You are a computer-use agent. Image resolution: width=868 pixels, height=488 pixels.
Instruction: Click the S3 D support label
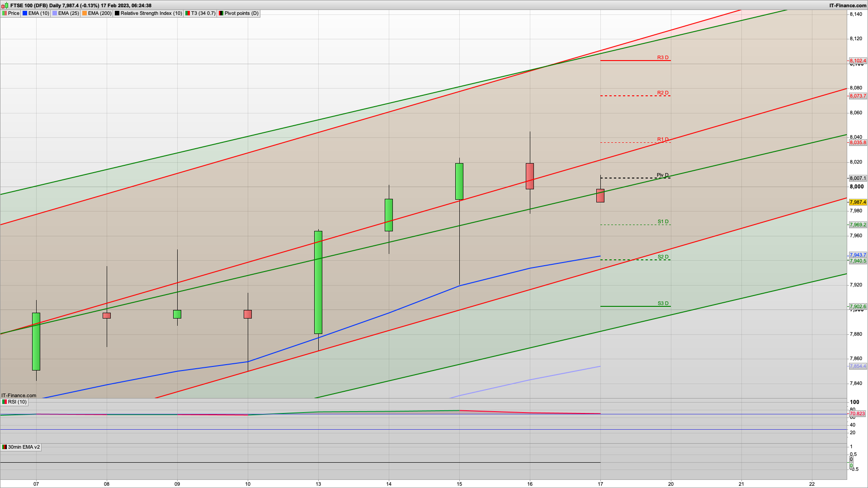(662, 304)
